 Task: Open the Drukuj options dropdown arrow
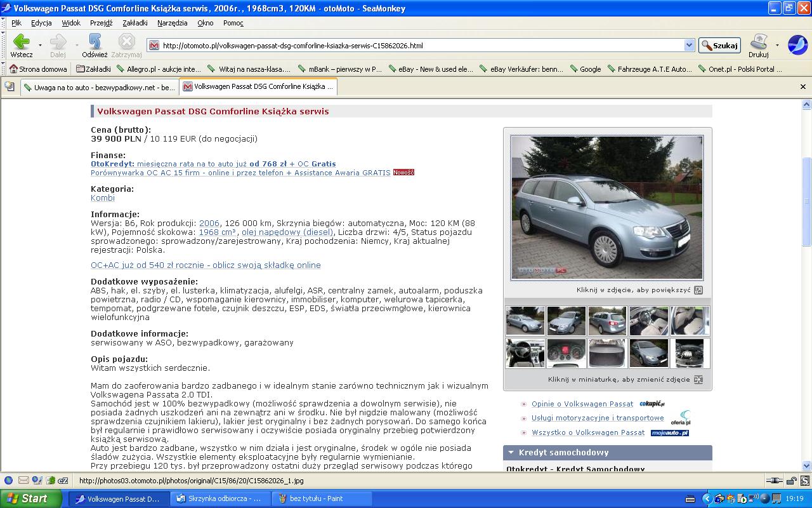tap(777, 45)
